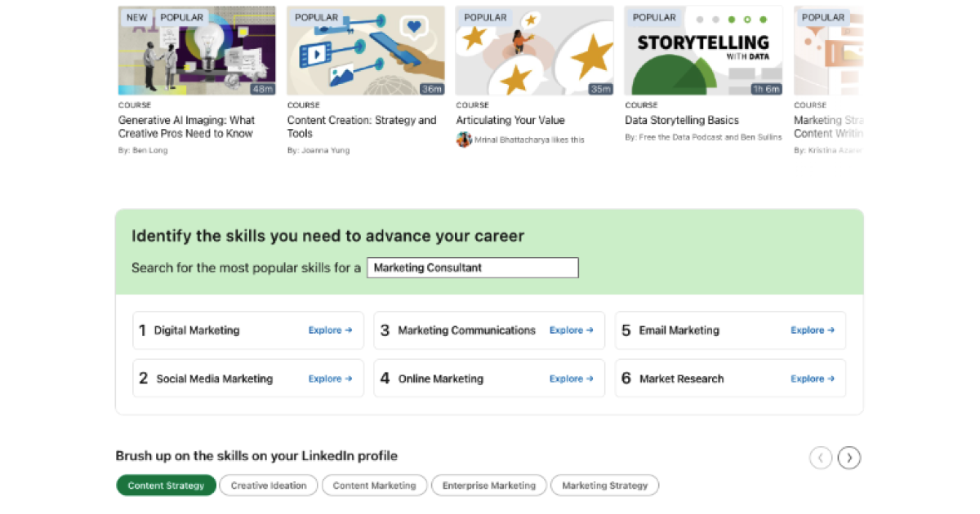Select the Content Marketing pill

coord(374,485)
